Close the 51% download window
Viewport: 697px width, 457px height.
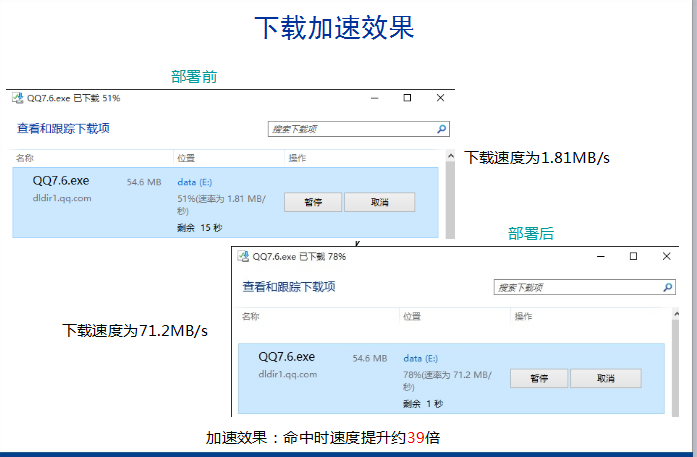441,98
